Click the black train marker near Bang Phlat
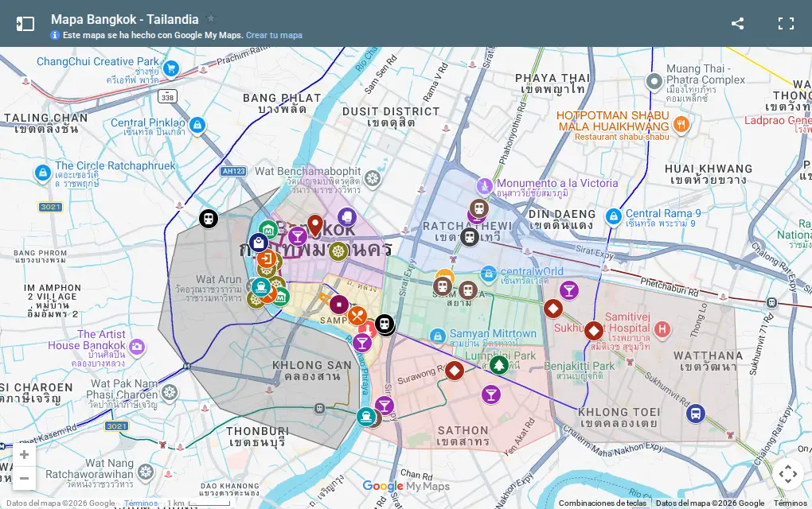The width and height of the screenshot is (812, 509). point(209,218)
